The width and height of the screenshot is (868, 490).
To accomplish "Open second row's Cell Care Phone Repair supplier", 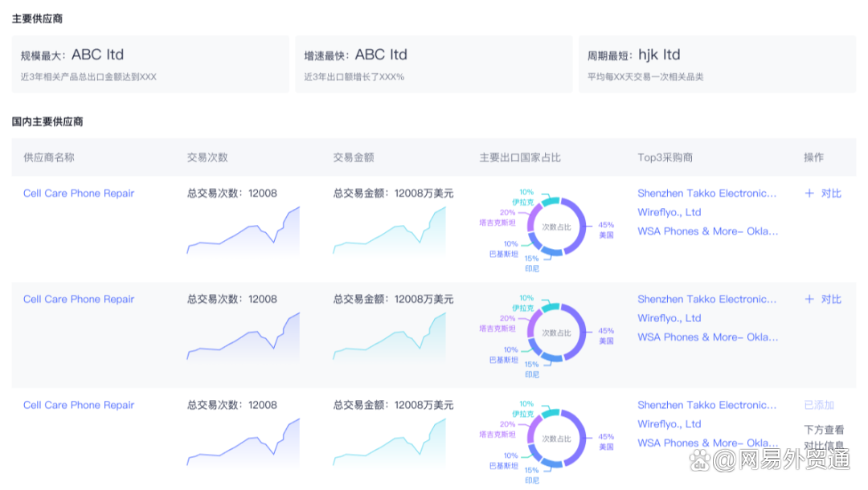I will pyautogui.click(x=79, y=300).
